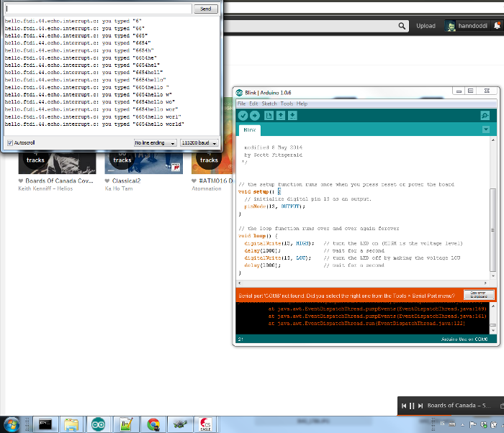
Task: Open SoundCloud notifications bell
Action: click(497, 26)
